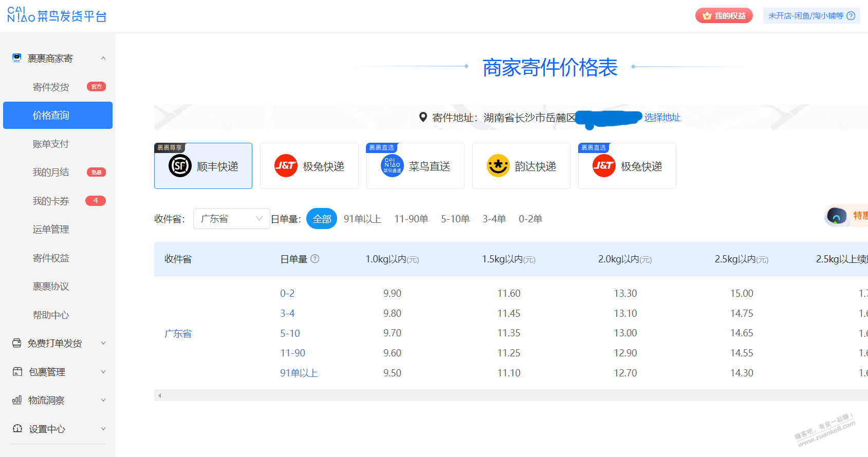Image resolution: width=868 pixels, height=457 pixels.
Task: Click the 包裹管理 box icon
Action: click(x=17, y=371)
